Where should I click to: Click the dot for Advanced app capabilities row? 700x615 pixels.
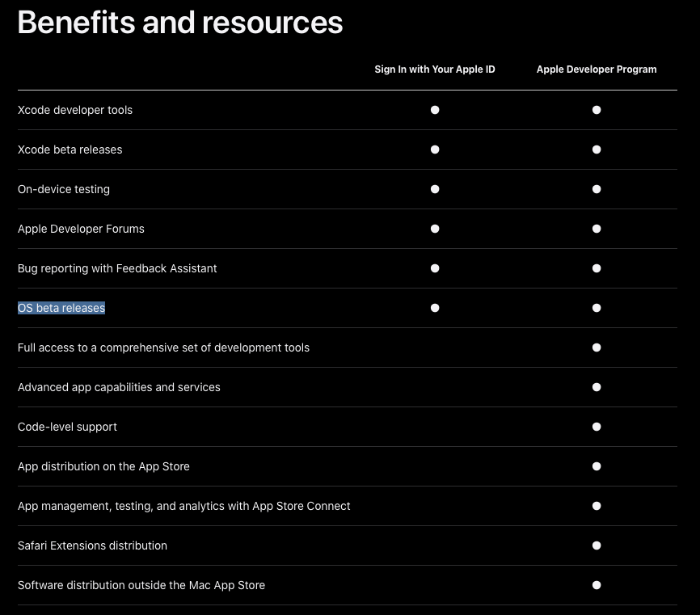coord(597,387)
